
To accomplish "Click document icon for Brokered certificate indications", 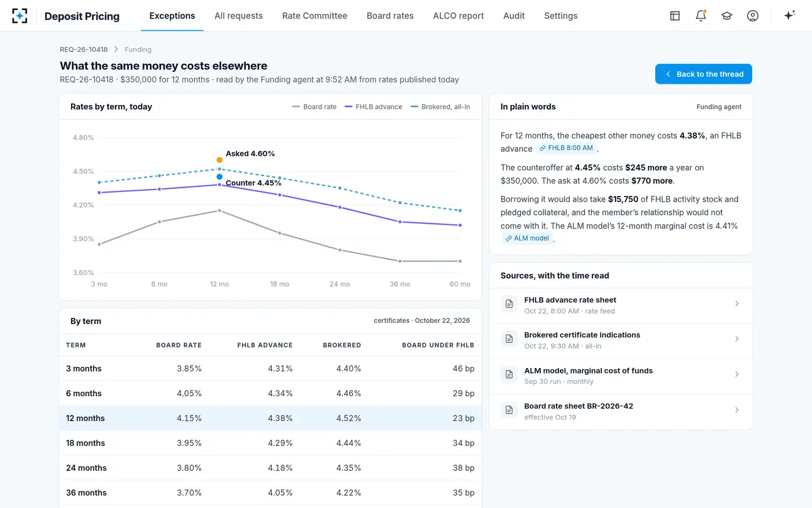I will [x=509, y=339].
